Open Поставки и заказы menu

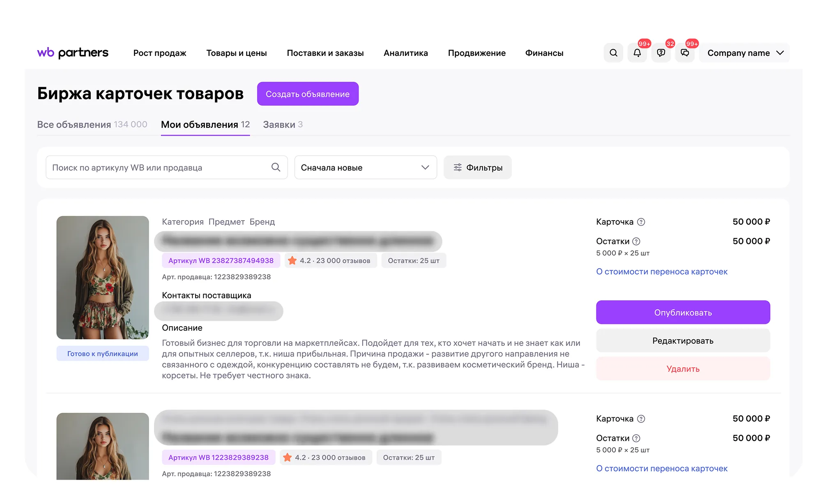pyautogui.click(x=325, y=53)
